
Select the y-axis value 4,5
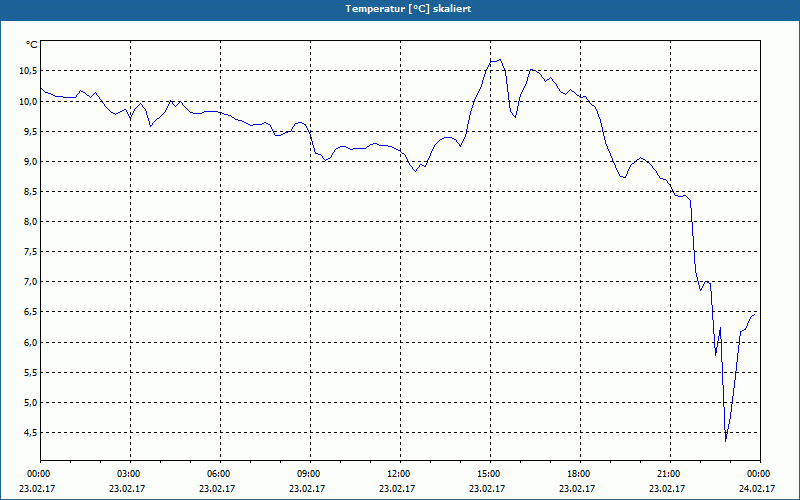30,433
